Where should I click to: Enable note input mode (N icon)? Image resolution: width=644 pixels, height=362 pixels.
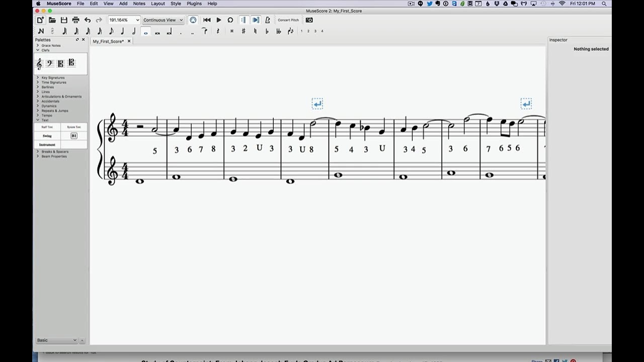click(41, 31)
